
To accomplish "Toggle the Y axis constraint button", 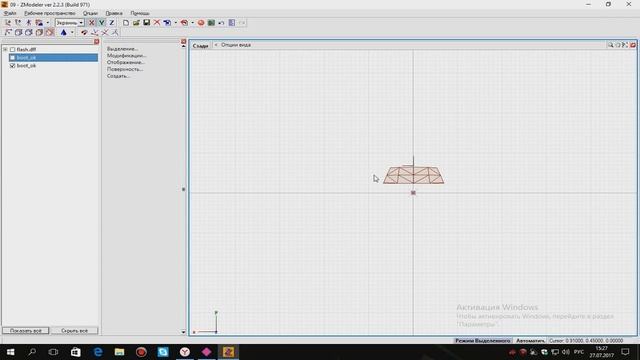I will tap(102, 23).
